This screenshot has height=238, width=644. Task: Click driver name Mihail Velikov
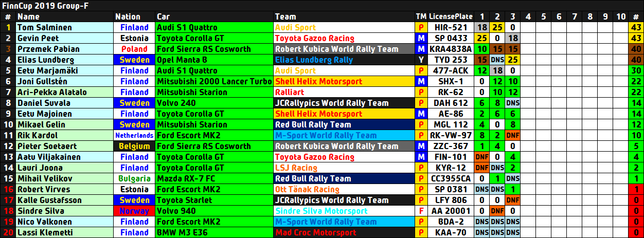click(x=44, y=178)
